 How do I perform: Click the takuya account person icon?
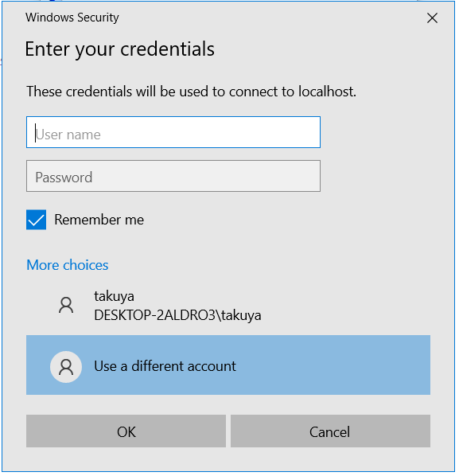(x=66, y=305)
